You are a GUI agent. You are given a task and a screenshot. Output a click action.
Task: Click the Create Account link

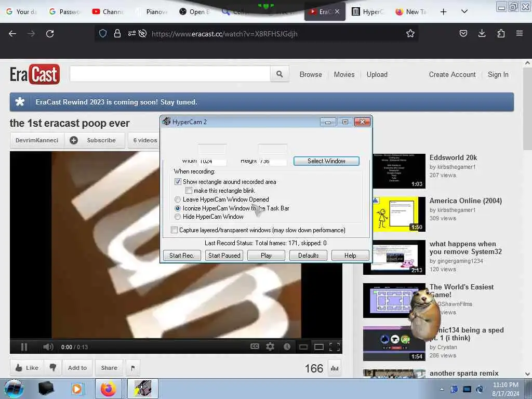(x=453, y=74)
